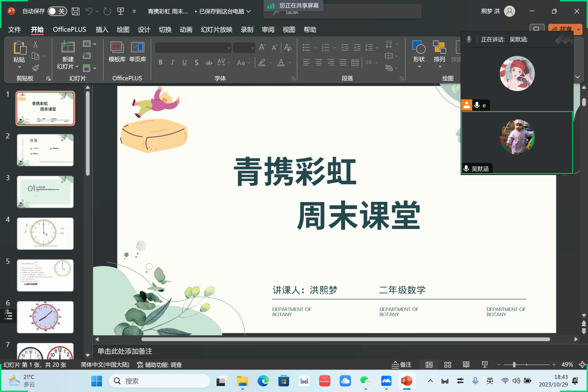Click Accessibility (辅助功能: 调查) in status bar
Screen dimensions: 588x392
159,365
